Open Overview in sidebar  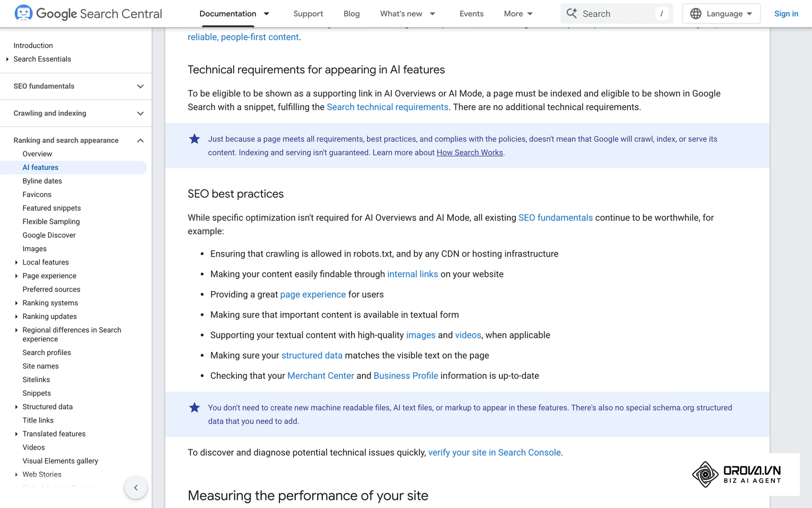point(37,154)
